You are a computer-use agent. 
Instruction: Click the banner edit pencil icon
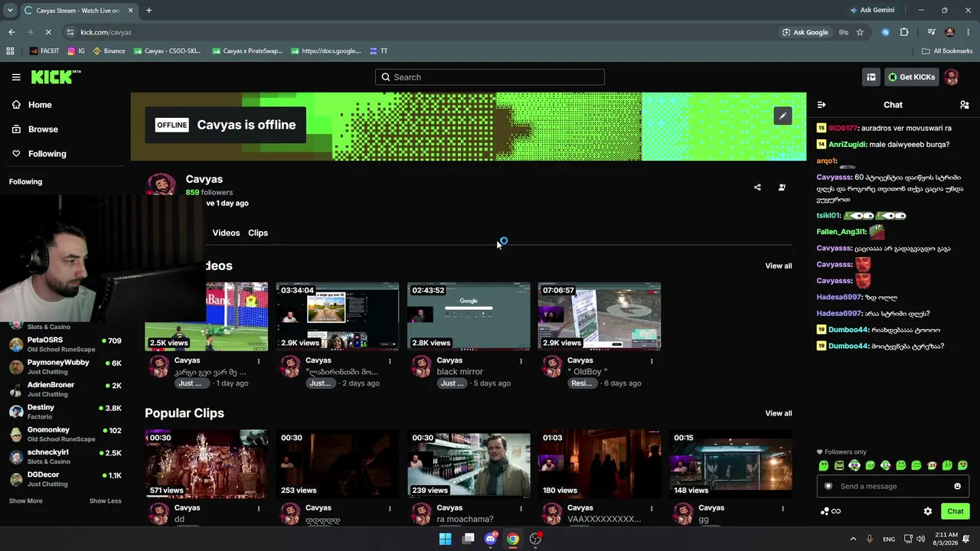click(x=782, y=116)
